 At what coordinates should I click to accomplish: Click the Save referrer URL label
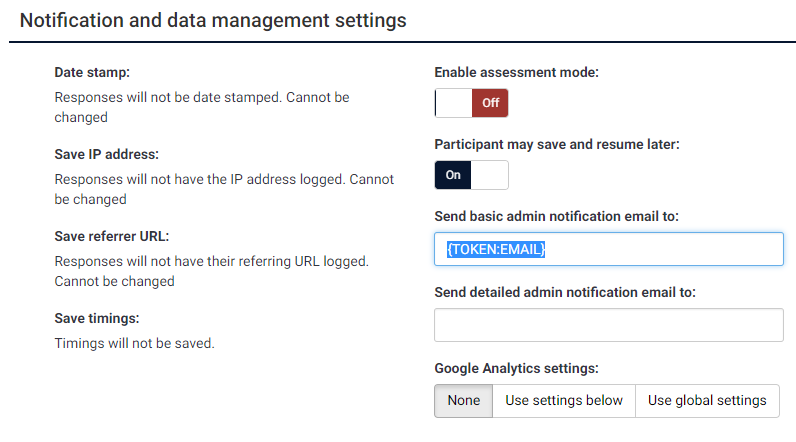coord(112,236)
